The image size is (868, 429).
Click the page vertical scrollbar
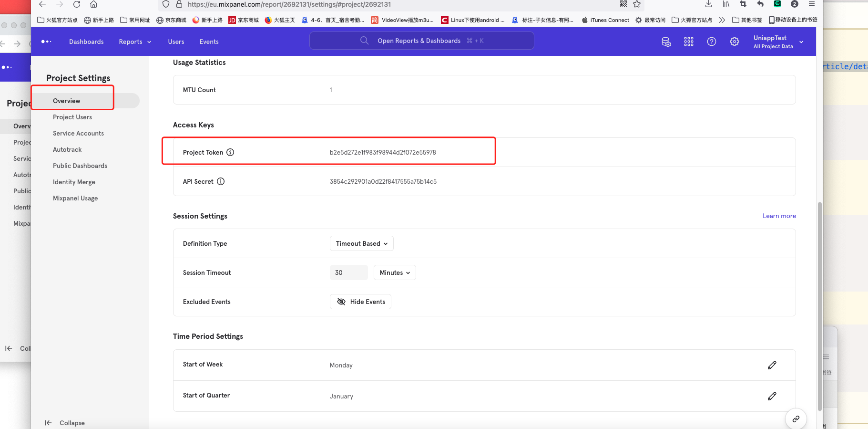(819, 305)
